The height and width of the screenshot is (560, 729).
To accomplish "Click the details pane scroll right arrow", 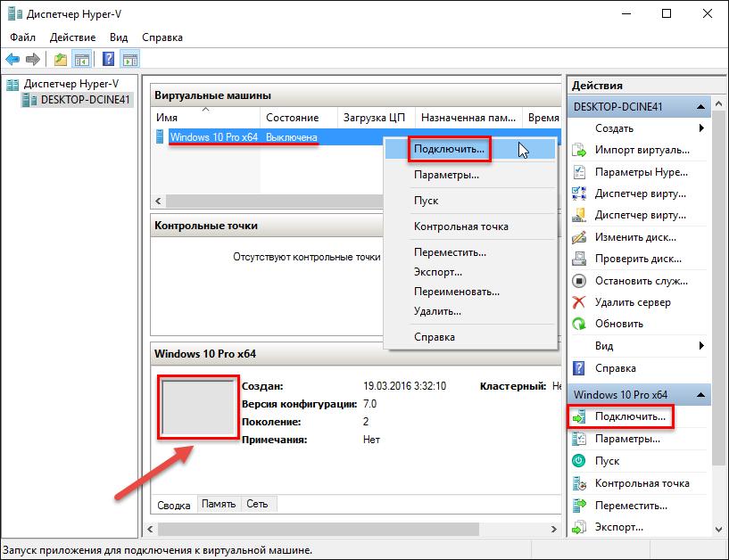I will tap(554, 530).
